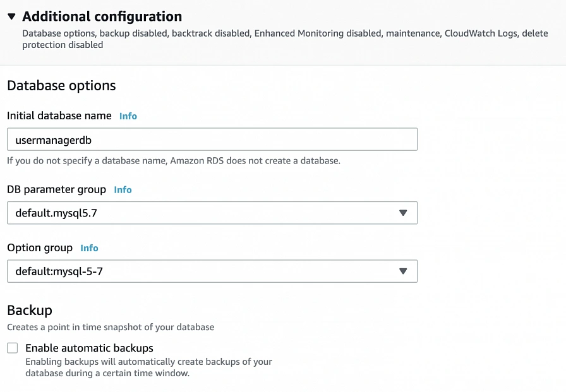Open Info link next to DB parameter group
The width and height of the screenshot is (566, 392).
(x=123, y=190)
